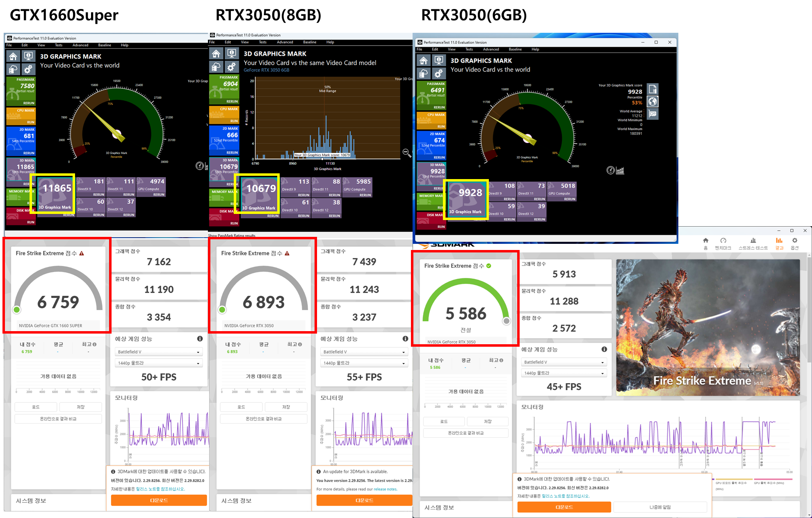Open the system information icon in GTX1660Super PerformanceTest
The width and height of the screenshot is (812, 518).
28,57
